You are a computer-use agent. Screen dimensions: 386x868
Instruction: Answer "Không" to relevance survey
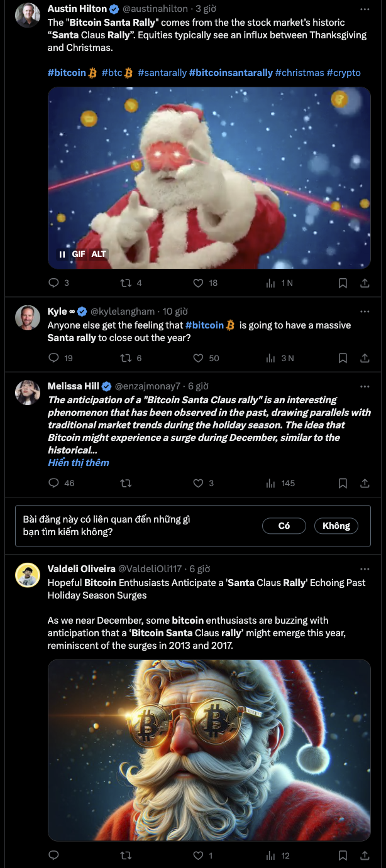click(336, 526)
